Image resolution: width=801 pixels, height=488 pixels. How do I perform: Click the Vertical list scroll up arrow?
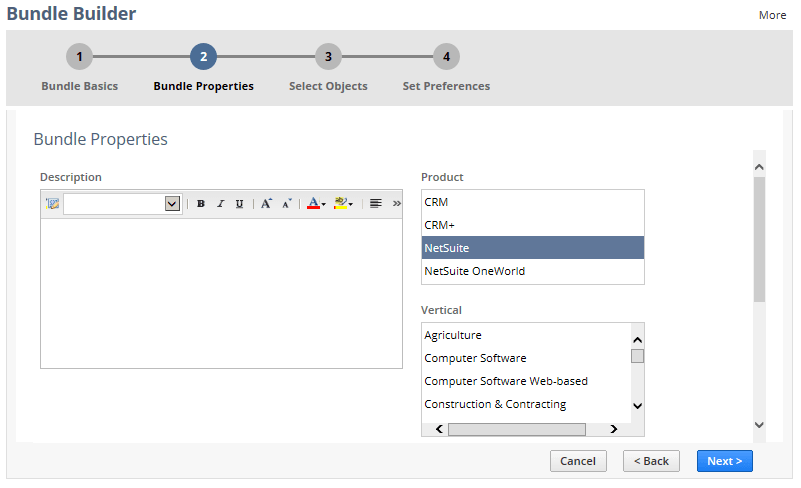tap(638, 340)
